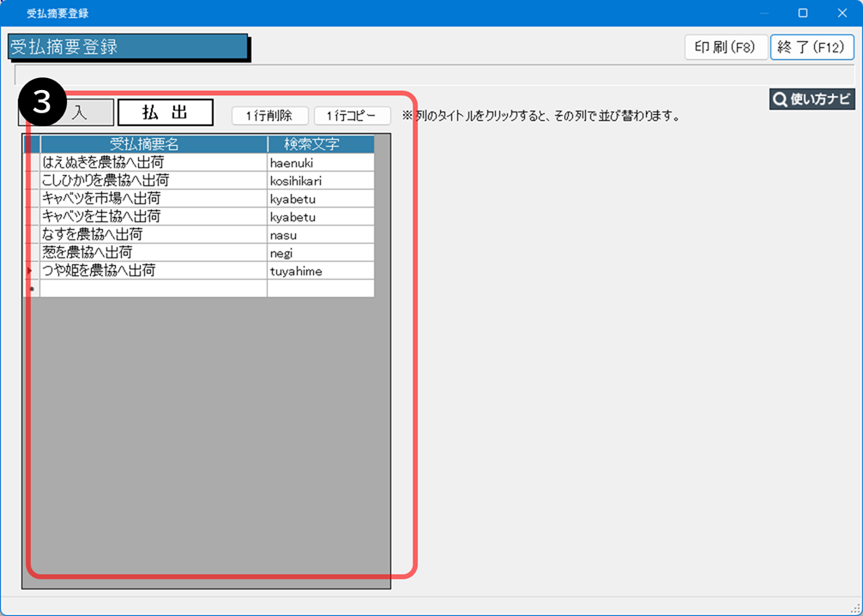Click the 1行削除 button
The image size is (863, 616).
click(x=269, y=116)
